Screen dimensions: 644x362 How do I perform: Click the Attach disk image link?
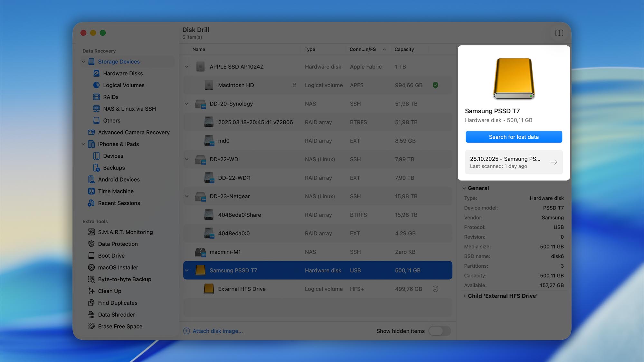[x=218, y=331]
